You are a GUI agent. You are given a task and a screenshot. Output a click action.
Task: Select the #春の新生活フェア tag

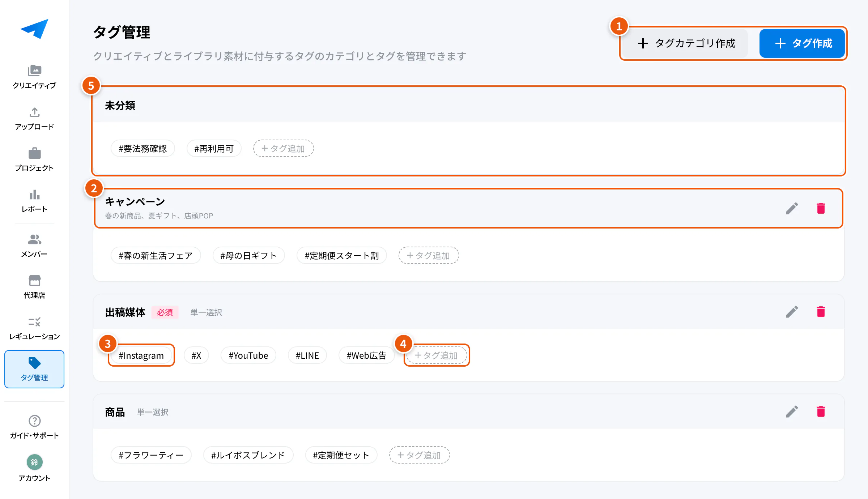[156, 255]
